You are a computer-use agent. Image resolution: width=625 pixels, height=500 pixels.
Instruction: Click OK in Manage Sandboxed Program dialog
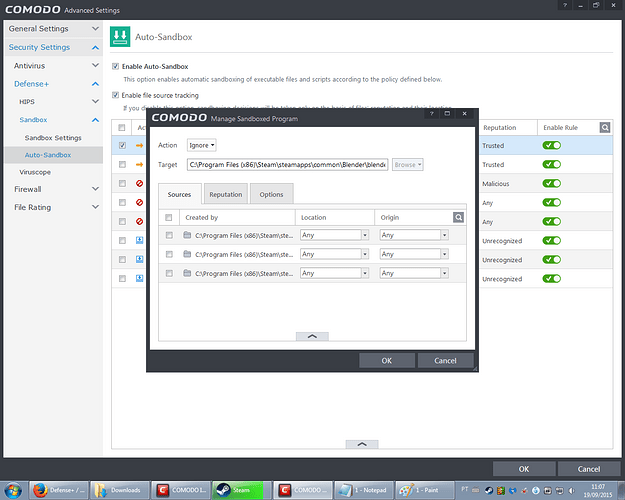[x=387, y=360]
